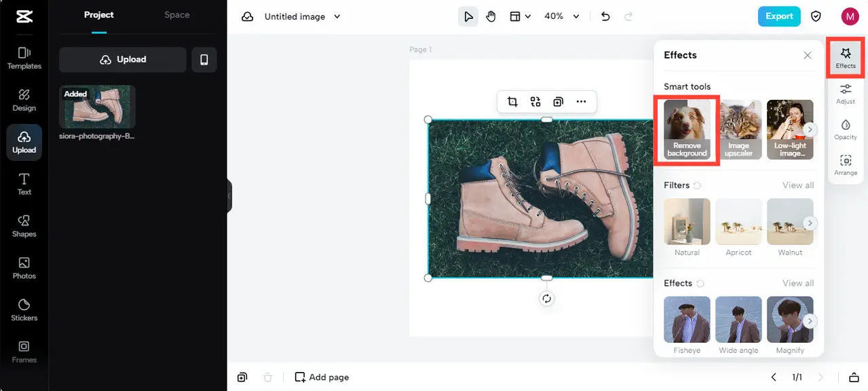The width and height of the screenshot is (868, 391).
Task: Click the Upload button
Action: pyautogui.click(x=123, y=60)
